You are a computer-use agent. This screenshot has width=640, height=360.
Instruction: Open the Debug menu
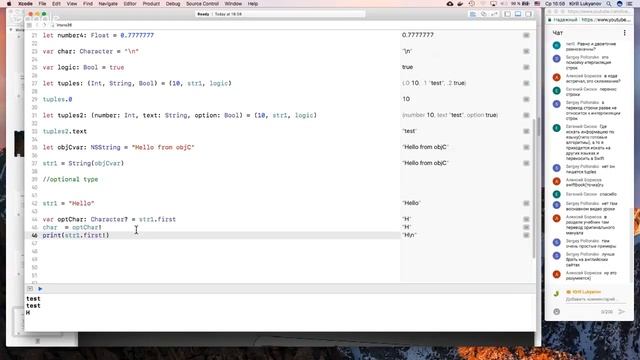(173, 4)
